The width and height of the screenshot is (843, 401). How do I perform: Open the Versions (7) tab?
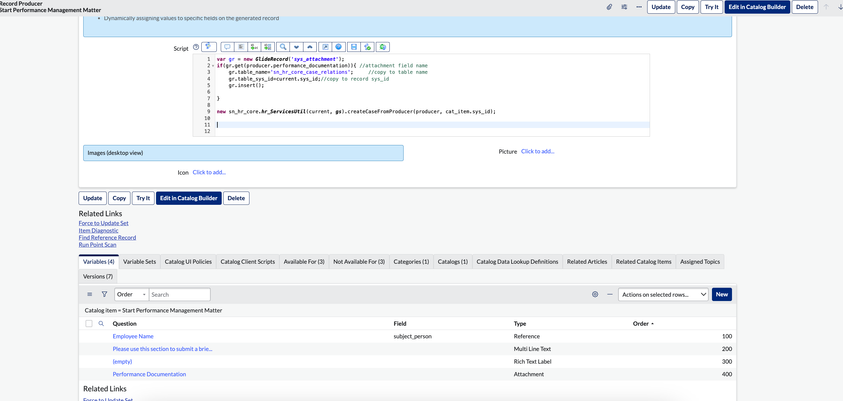97,276
